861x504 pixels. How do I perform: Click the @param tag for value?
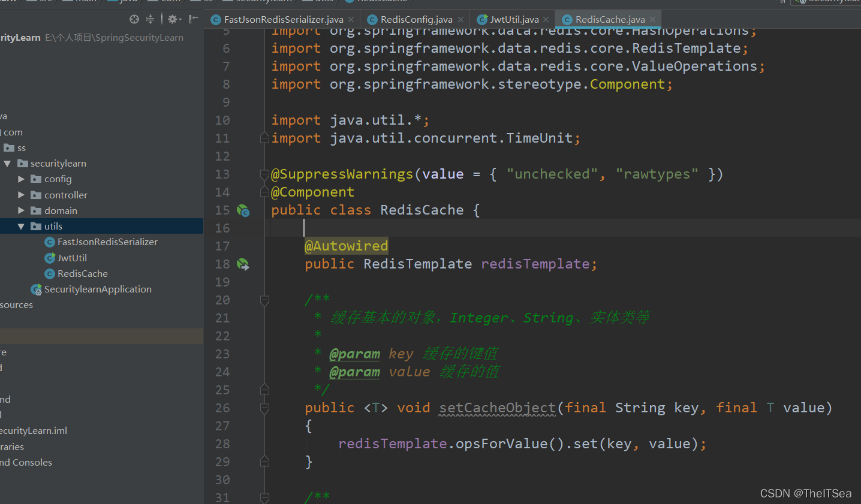coord(355,372)
